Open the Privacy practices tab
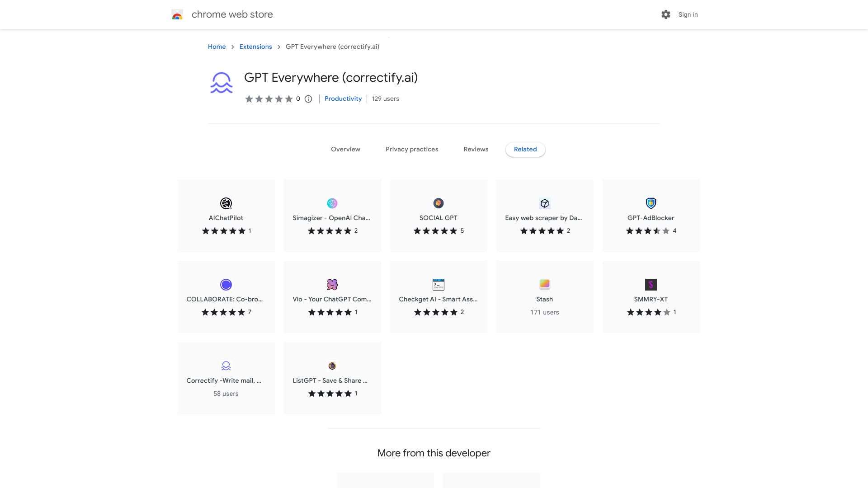This screenshot has height=488, width=868. [412, 150]
